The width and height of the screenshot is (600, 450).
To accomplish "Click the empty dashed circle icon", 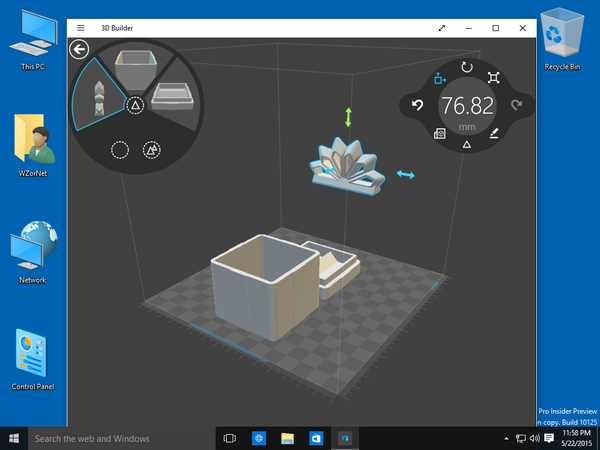I will (x=120, y=150).
